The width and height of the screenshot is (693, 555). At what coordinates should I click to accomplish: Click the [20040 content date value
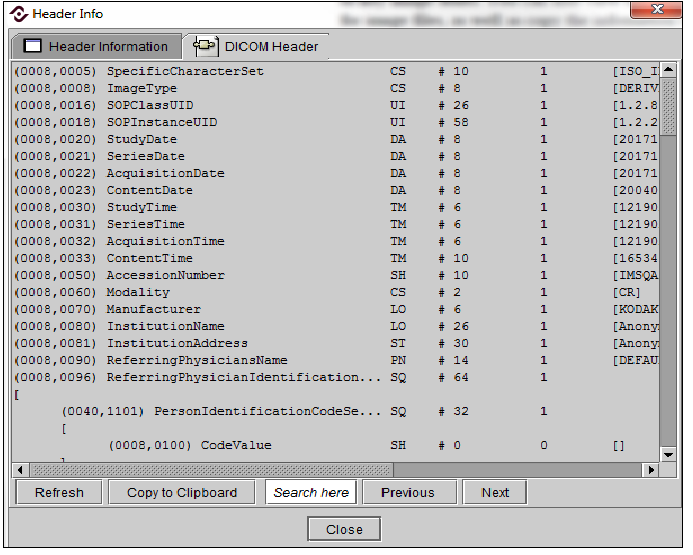[x=636, y=190]
